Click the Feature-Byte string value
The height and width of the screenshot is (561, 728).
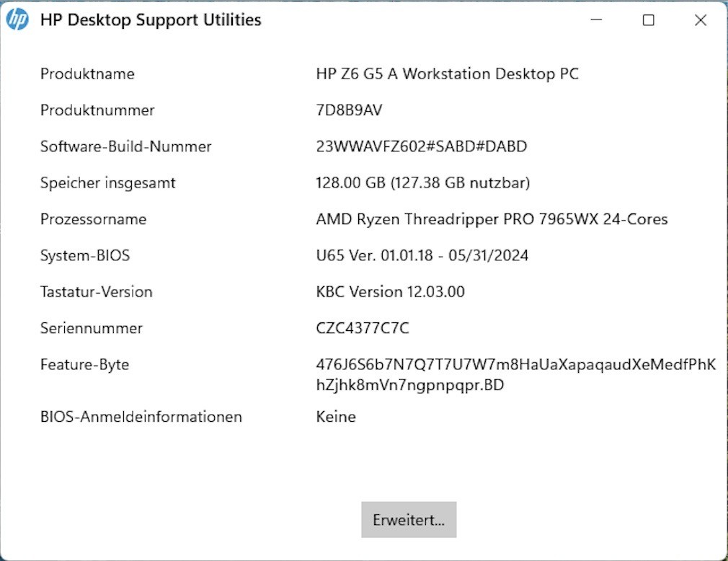click(x=515, y=375)
